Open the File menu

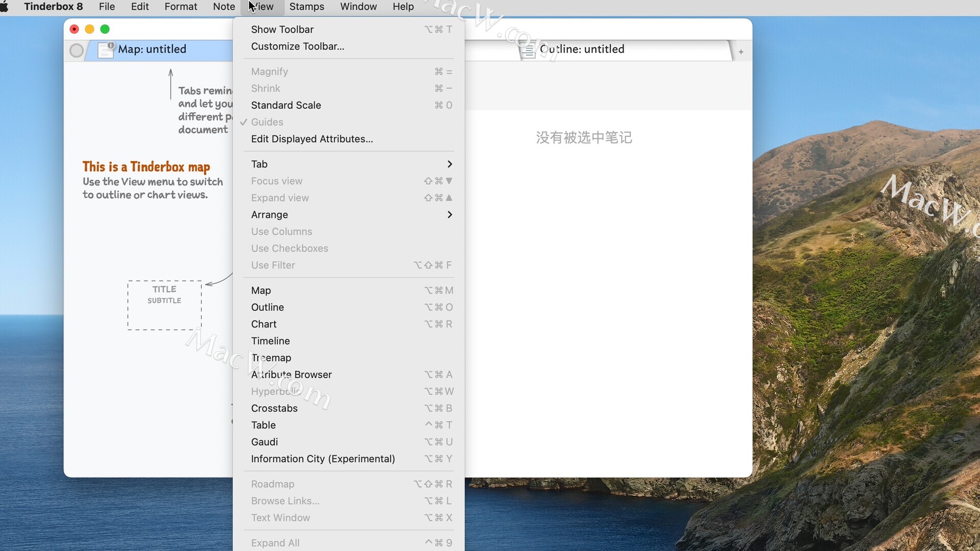click(x=107, y=7)
